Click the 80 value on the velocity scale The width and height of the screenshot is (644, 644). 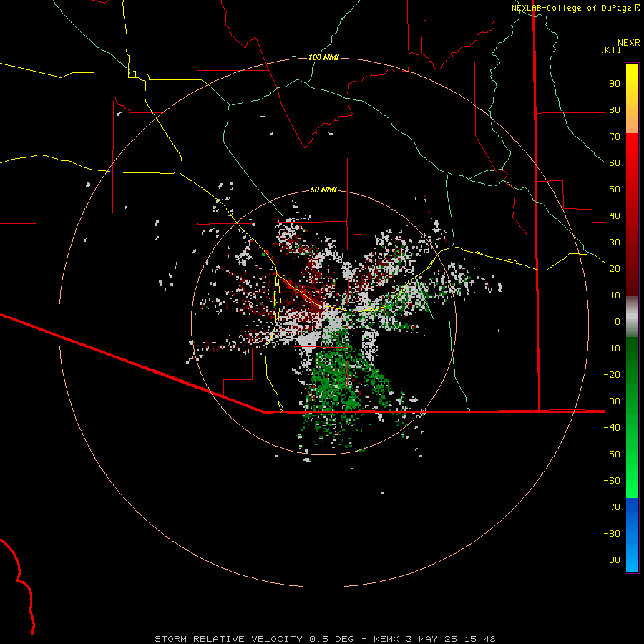tap(615, 110)
